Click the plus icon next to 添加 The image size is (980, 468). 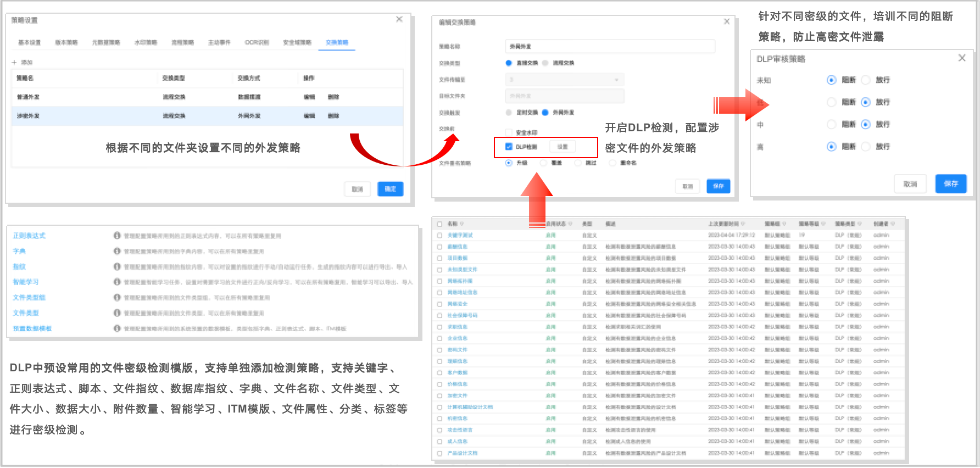14,63
